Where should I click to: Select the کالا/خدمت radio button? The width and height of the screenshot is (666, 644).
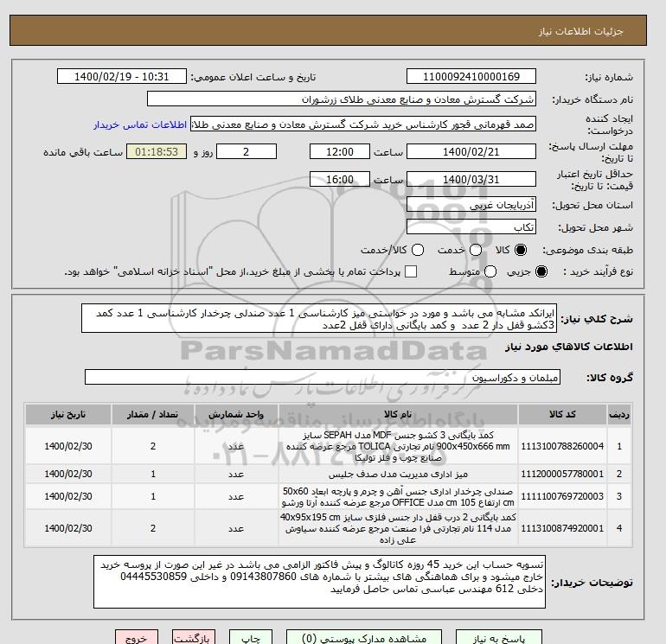418,250
